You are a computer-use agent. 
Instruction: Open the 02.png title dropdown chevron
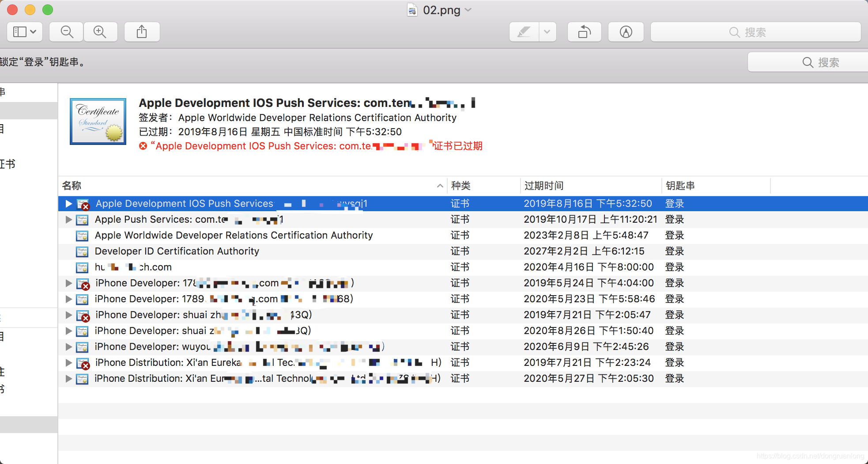468,10
